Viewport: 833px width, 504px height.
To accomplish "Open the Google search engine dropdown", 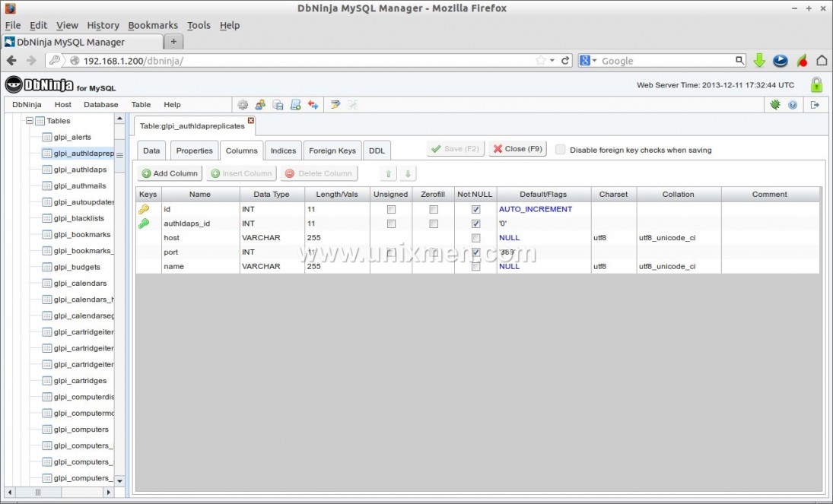I will 587,61.
